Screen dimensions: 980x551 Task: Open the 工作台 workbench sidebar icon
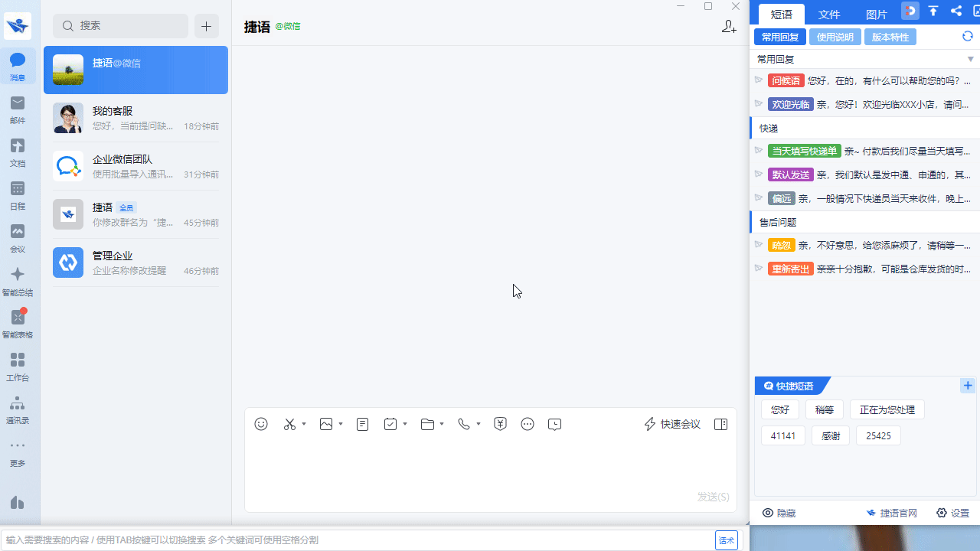click(18, 366)
